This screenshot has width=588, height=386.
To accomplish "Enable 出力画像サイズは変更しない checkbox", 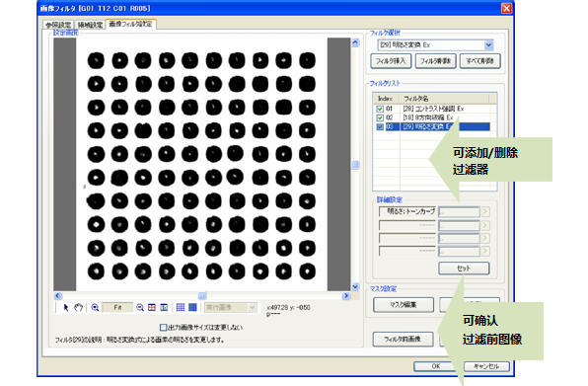I will click(x=163, y=328).
